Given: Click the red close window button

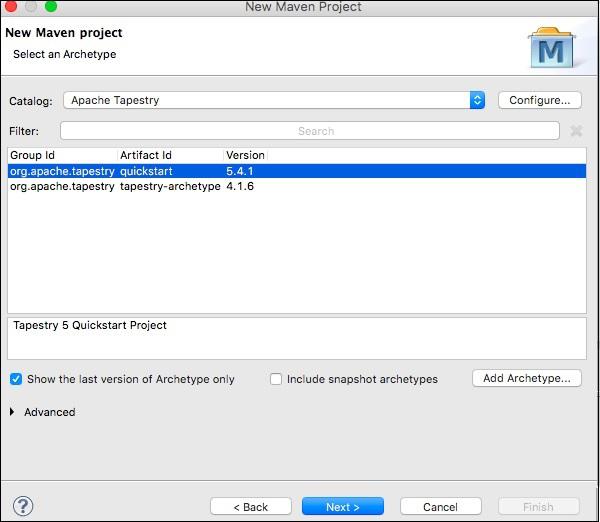Looking at the screenshot, I should [10, 6].
